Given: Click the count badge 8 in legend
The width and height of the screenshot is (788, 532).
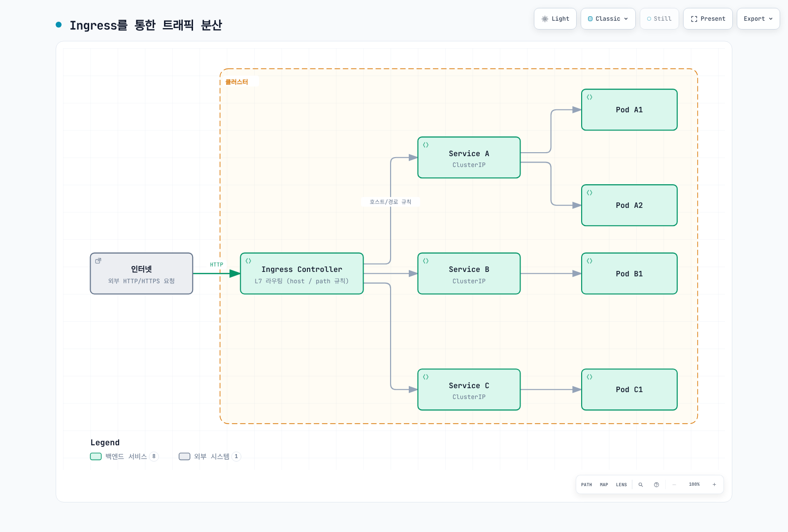Looking at the screenshot, I should coord(154,457).
